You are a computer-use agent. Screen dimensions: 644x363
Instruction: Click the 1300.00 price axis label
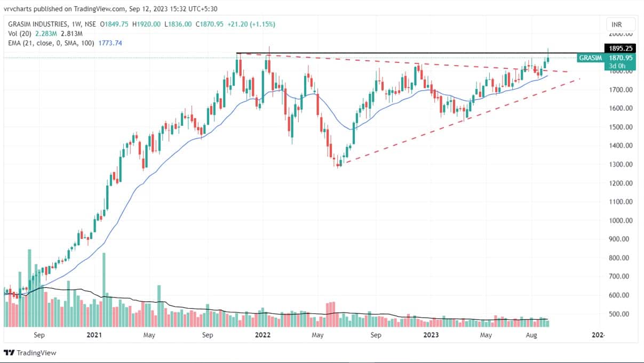coord(621,164)
